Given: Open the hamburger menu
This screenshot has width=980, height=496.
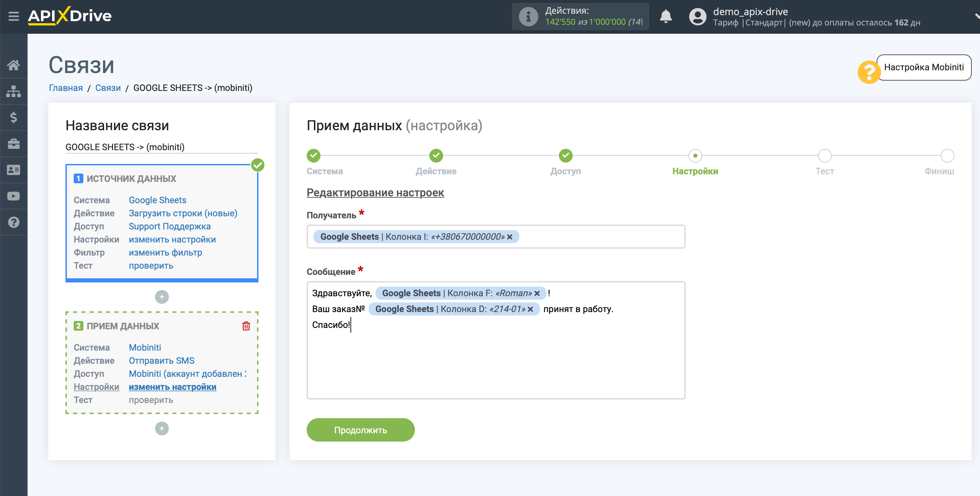Looking at the screenshot, I should coord(14,16).
